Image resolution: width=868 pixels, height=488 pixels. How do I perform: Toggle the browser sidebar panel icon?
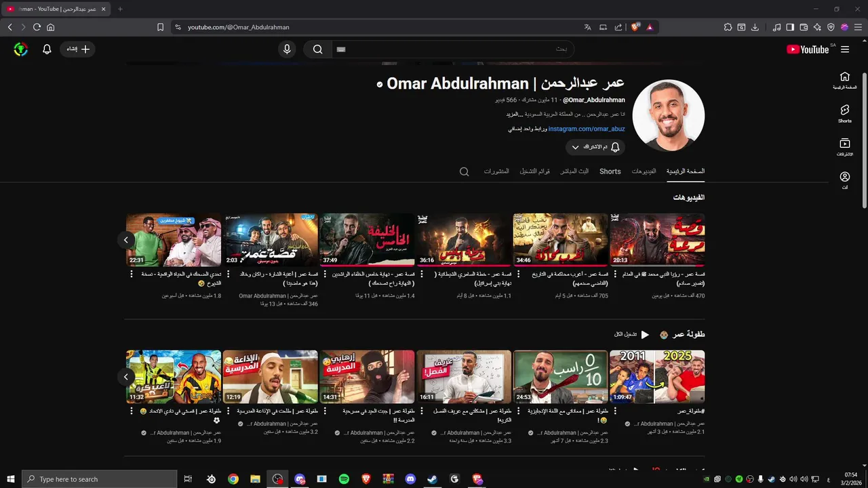coord(790,27)
